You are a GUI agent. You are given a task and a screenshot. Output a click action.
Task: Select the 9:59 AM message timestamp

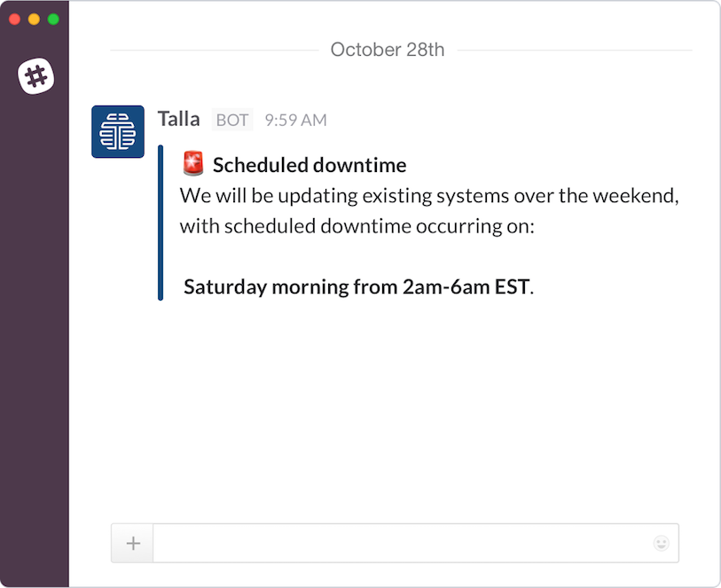pyautogui.click(x=295, y=120)
